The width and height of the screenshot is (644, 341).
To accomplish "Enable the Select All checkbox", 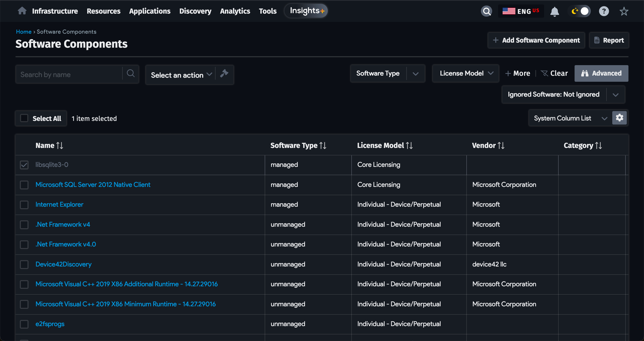I will (x=24, y=118).
